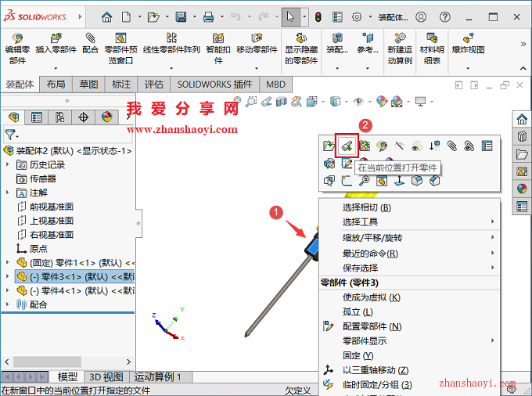Viewport: 532px width, 396px height.
Task: Click the Edit Component ribbon button
Action: tap(17, 49)
